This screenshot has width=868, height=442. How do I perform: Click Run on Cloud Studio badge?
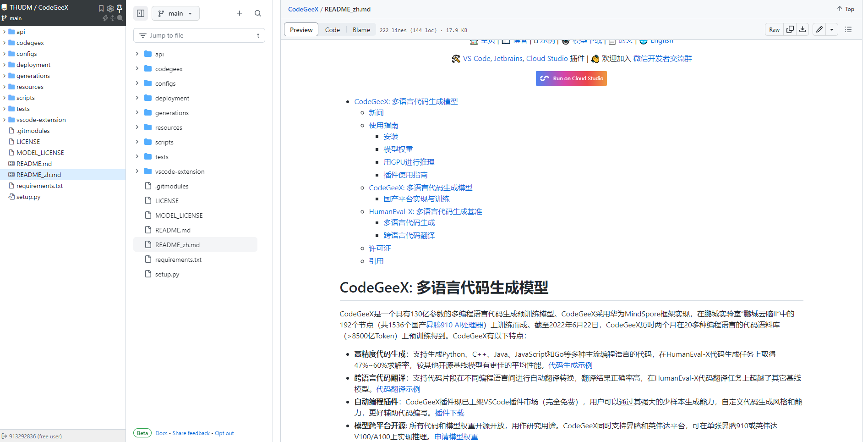[x=571, y=78]
